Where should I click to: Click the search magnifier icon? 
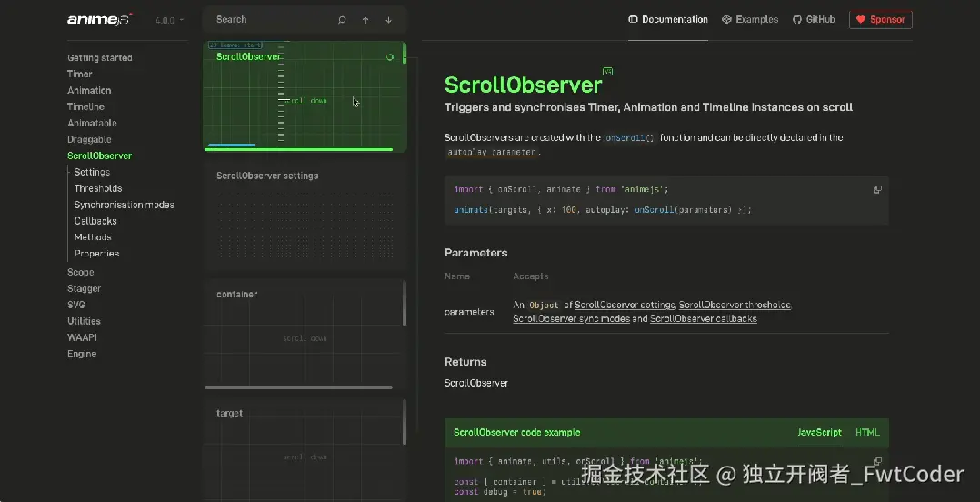click(x=342, y=20)
